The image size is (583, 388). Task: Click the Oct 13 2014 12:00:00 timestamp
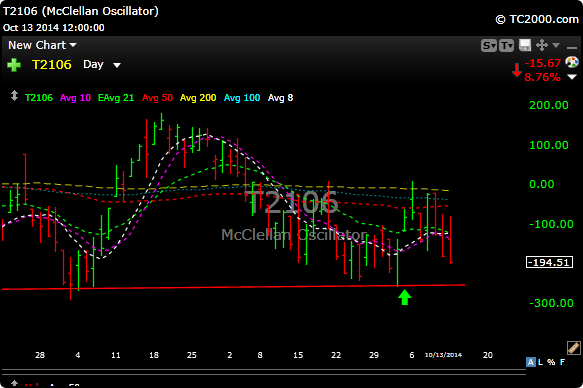pos(54,28)
